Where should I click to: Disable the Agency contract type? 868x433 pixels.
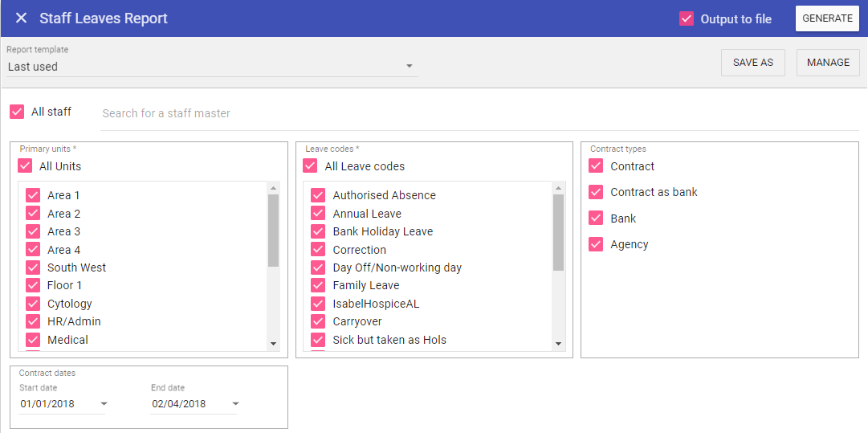(596, 244)
